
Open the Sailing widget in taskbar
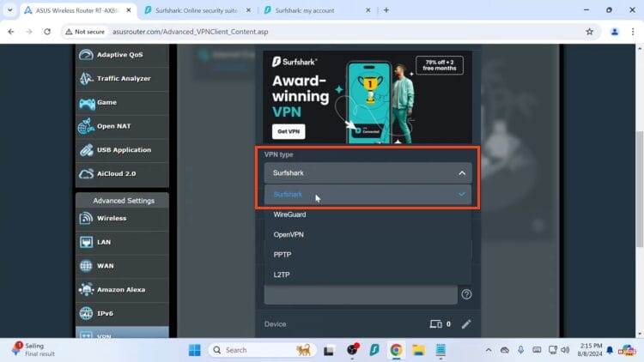(34, 350)
